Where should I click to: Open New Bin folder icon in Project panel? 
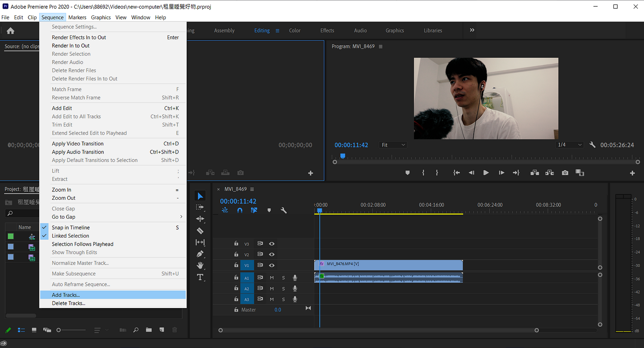pyautogui.click(x=149, y=330)
